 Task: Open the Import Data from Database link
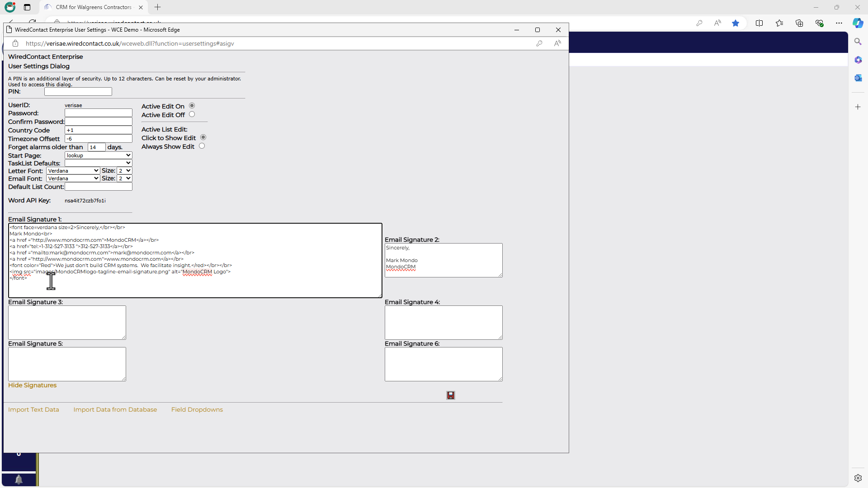coord(115,410)
